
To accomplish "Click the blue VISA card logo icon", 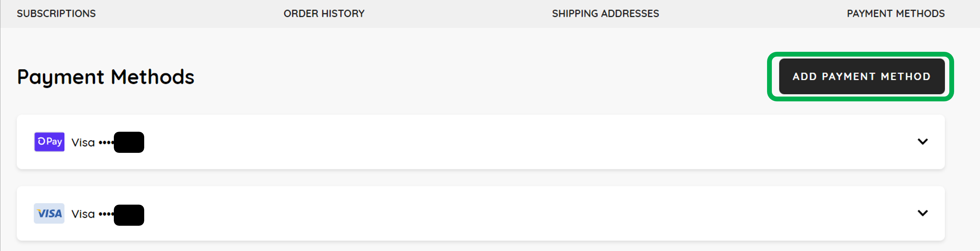I will (x=49, y=213).
